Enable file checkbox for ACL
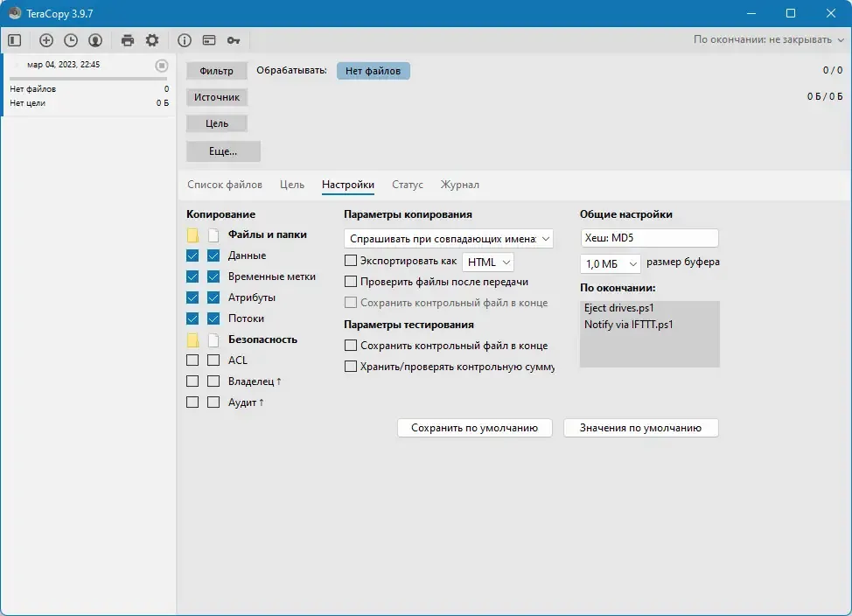 click(213, 360)
